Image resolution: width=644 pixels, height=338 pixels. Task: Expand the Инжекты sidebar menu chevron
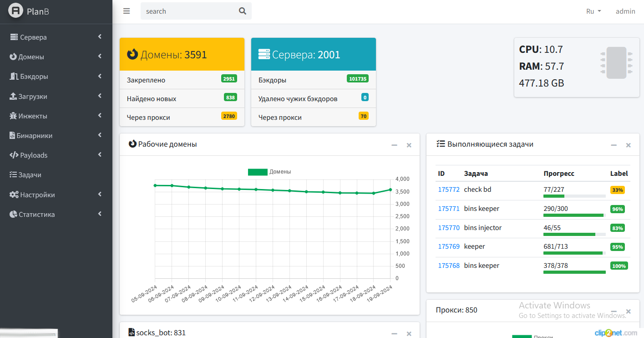[x=100, y=116]
